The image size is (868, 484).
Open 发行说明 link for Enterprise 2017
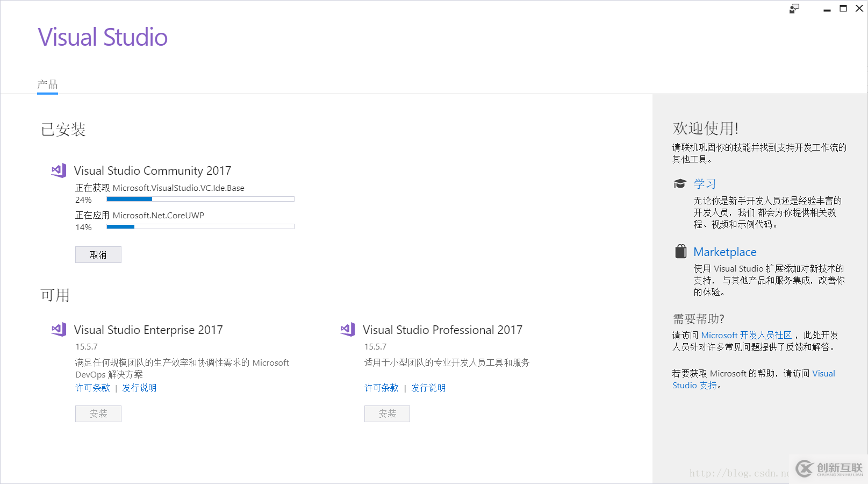pyautogui.click(x=139, y=388)
